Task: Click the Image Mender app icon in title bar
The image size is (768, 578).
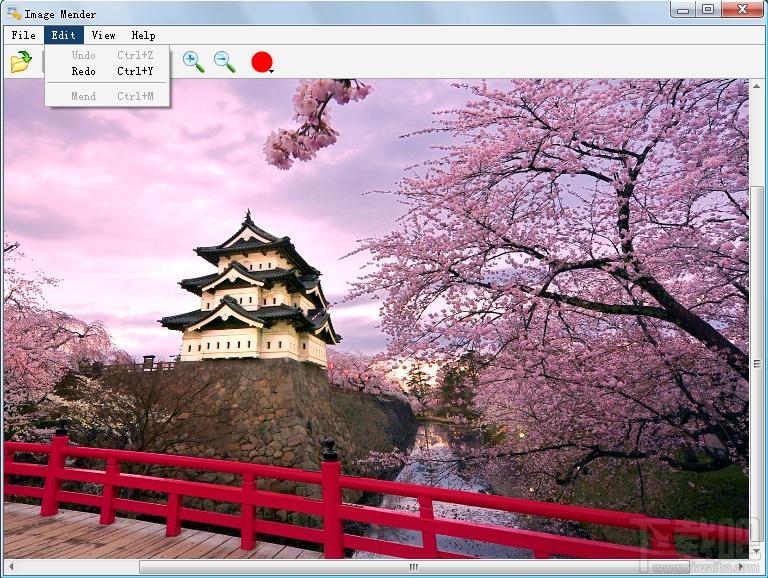Action: (x=14, y=13)
